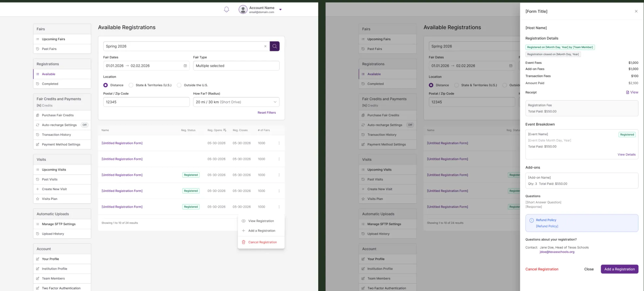Select State & Territories radio, undimmed page
This screenshot has width=644, height=291.
(131, 85)
